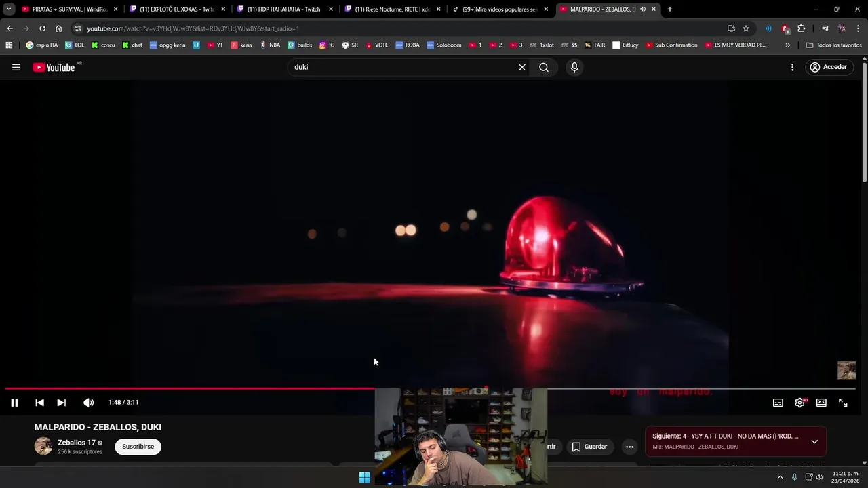Open more actions ellipsis next to Guardar
Image resolution: width=868 pixels, height=488 pixels.
[x=629, y=447]
